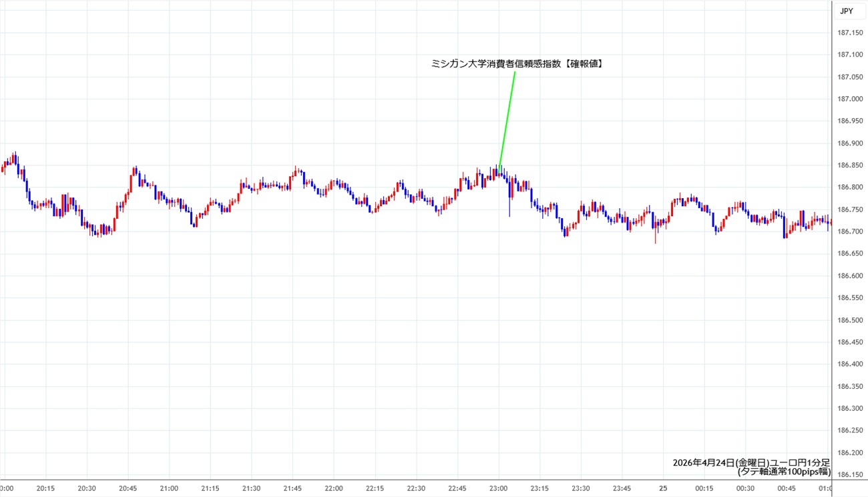Click the 186.150 price axis label
The image size is (868, 497).
tap(850, 475)
